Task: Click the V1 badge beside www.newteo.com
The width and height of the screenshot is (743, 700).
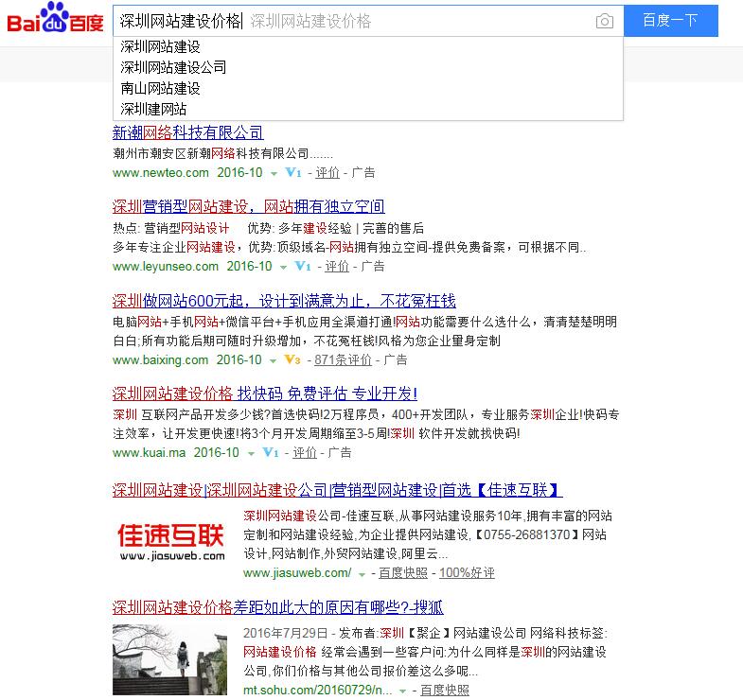Action: (293, 172)
